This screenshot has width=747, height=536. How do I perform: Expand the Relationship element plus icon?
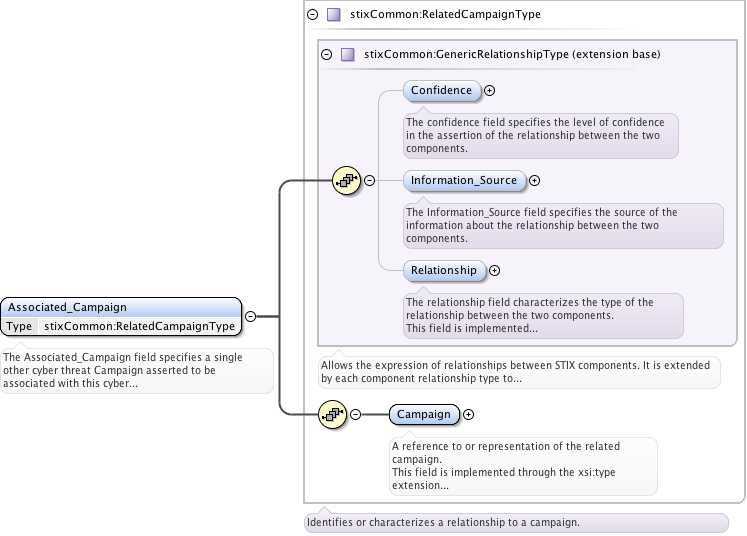point(494,270)
